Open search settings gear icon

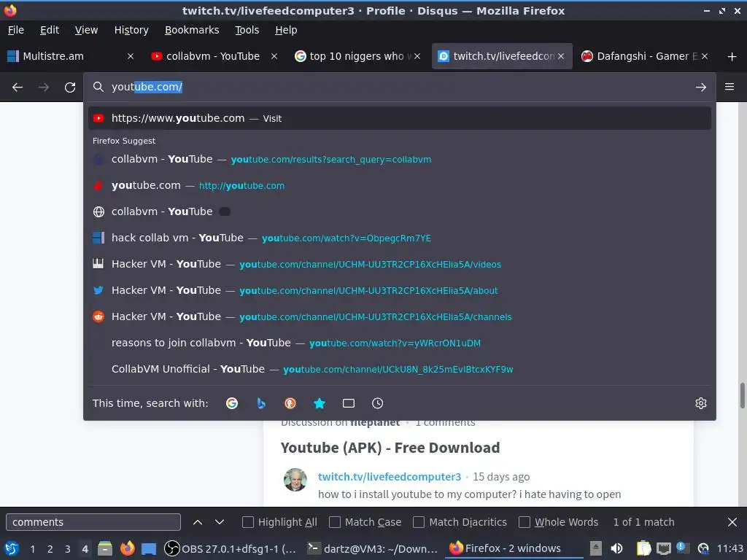(x=701, y=403)
